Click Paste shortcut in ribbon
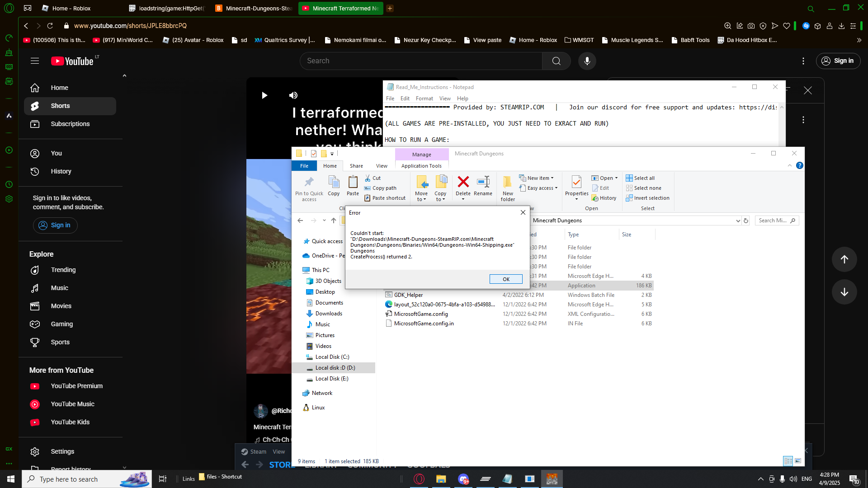868x488 pixels. point(385,198)
